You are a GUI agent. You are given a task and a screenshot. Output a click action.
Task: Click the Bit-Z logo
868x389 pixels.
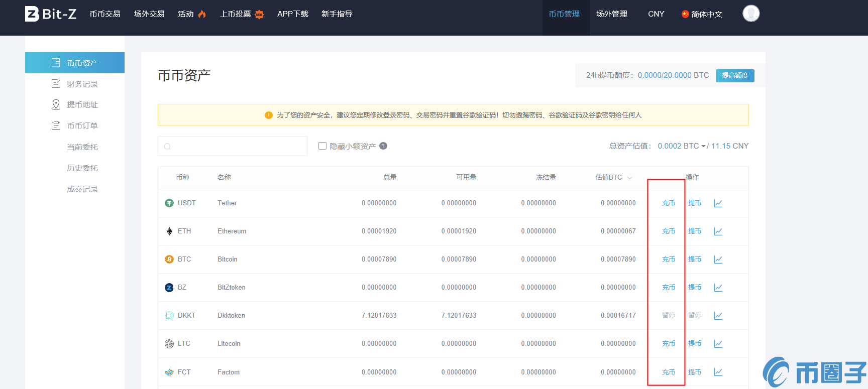click(51, 14)
